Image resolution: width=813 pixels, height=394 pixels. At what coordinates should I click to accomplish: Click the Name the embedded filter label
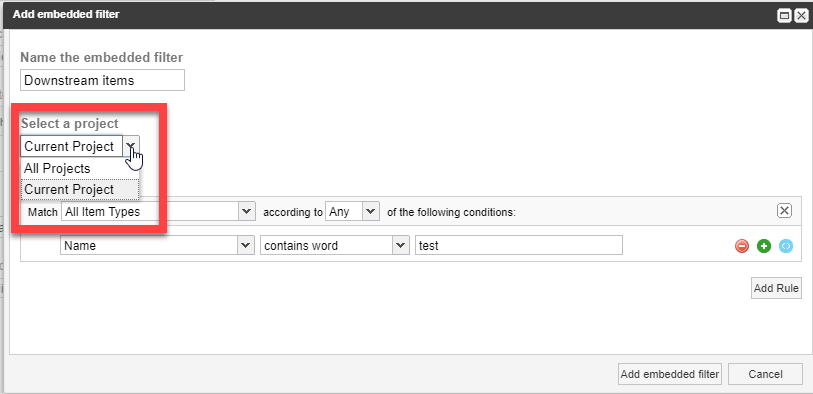[102, 58]
